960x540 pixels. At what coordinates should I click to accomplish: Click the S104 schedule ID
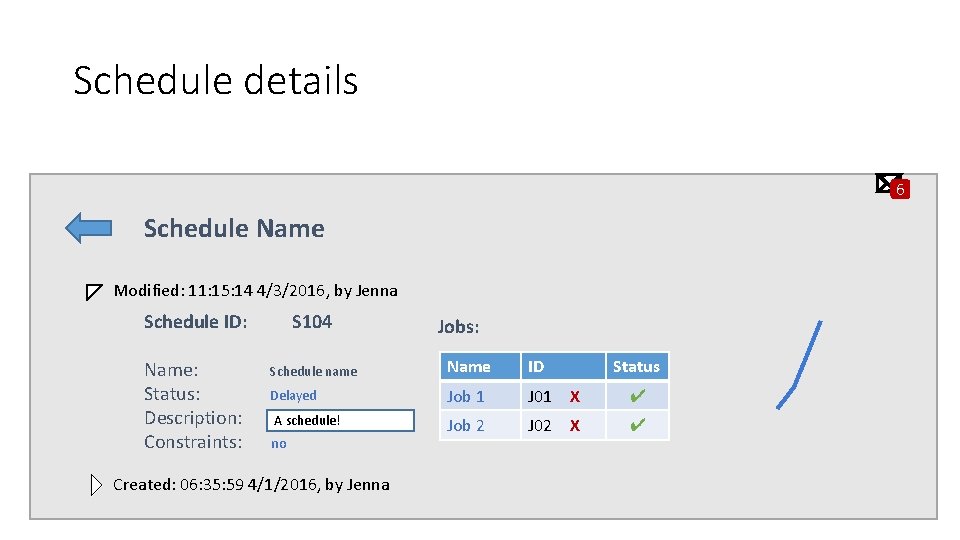(x=311, y=322)
